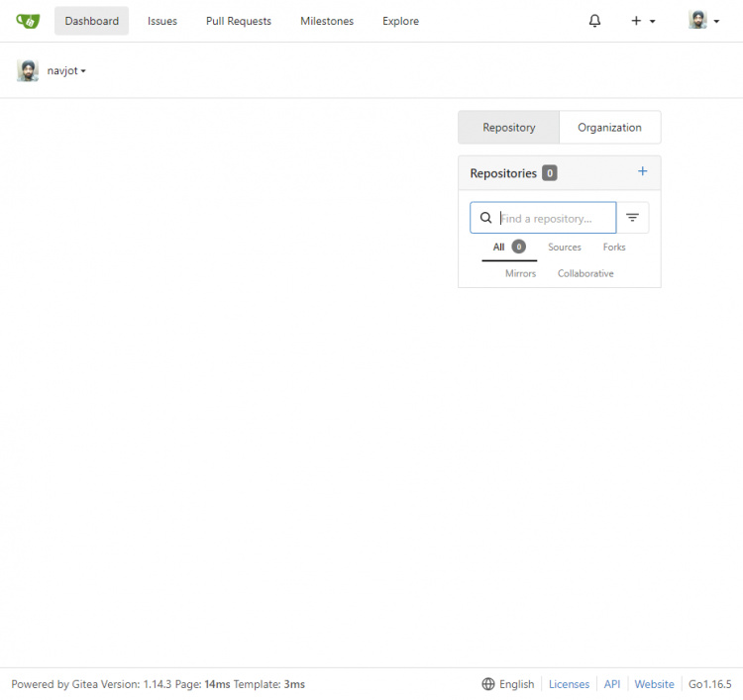Navigate to Explore
Viewport: 743px width, 700px height.
pyautogui.click(x=400, y=21)
